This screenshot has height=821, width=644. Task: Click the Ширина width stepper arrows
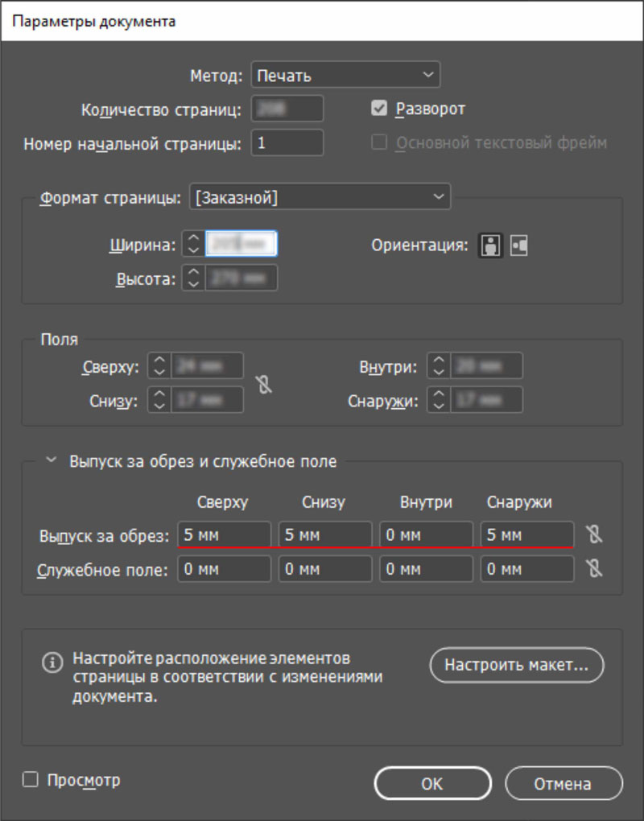pyautogui.click(x=192, y=244)
